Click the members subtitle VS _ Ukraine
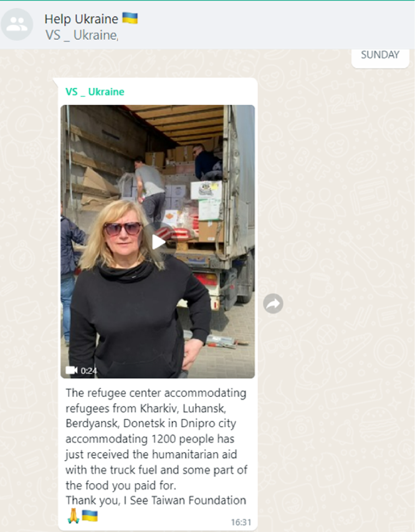 coord(82,35)
